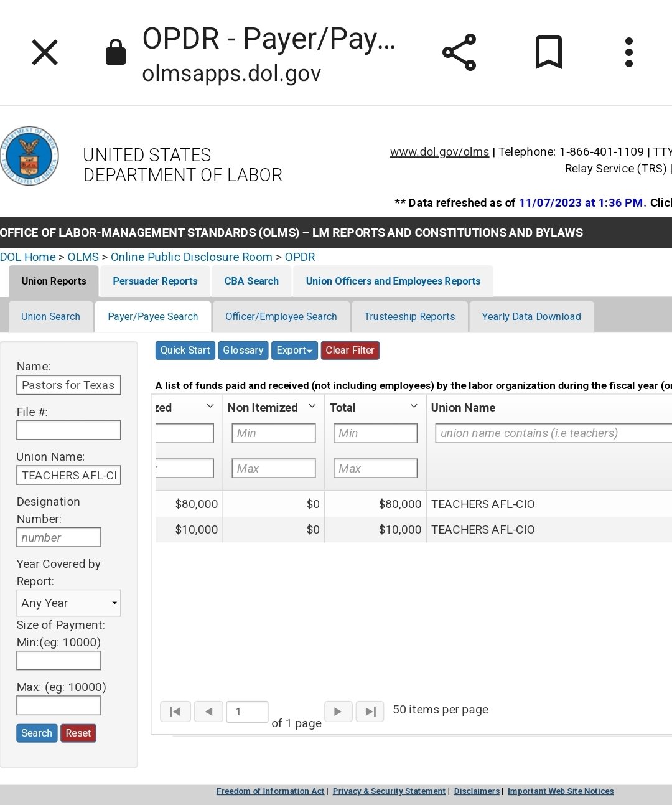Open the Export dropdown button
This screenshot has height=805, width=672.
[294, 351]
